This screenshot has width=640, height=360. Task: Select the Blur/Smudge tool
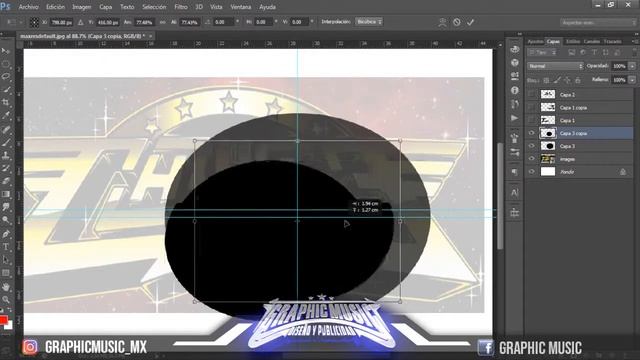click(x=6, y=207)
